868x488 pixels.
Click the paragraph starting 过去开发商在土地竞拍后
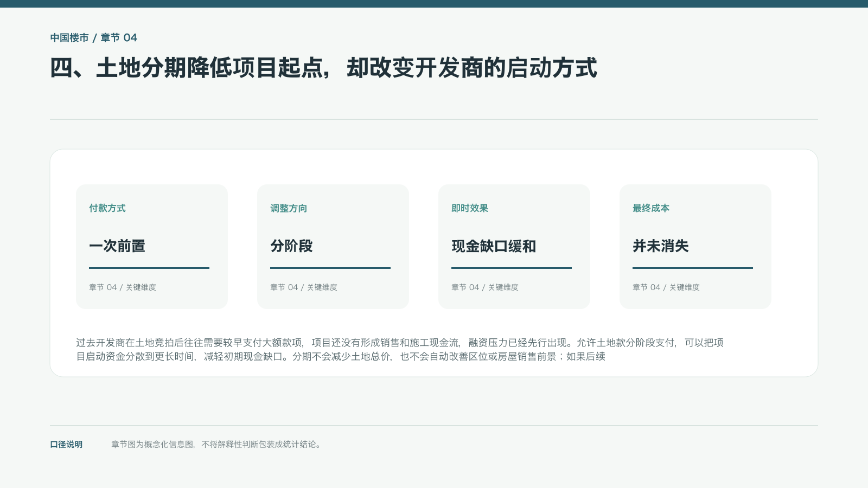click(x=400, y=349)
